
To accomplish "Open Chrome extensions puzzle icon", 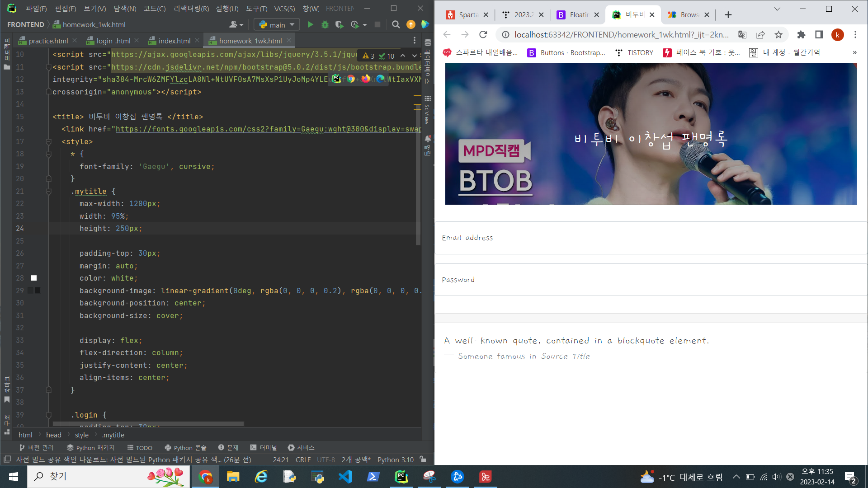I will (x=801, y=34).
